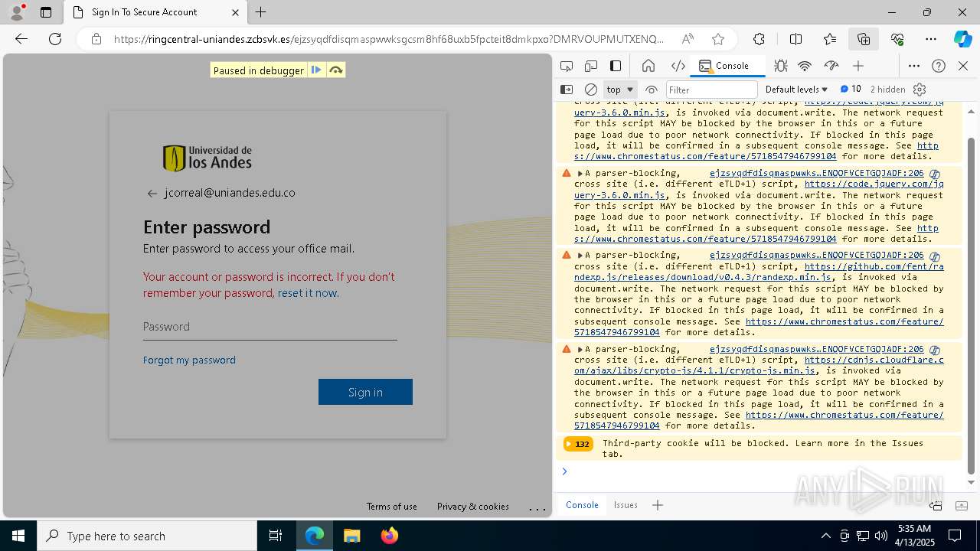This screenshot has width=980, height=551.
Task: Open the Windows Start menu
Action: pyautogui.click(x=18, y=536)
